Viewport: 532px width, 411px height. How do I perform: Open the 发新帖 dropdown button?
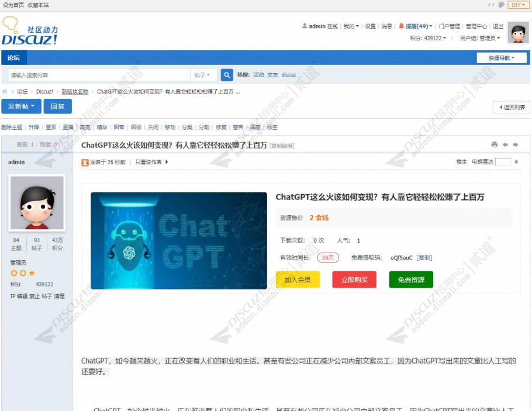click(22, 106)
